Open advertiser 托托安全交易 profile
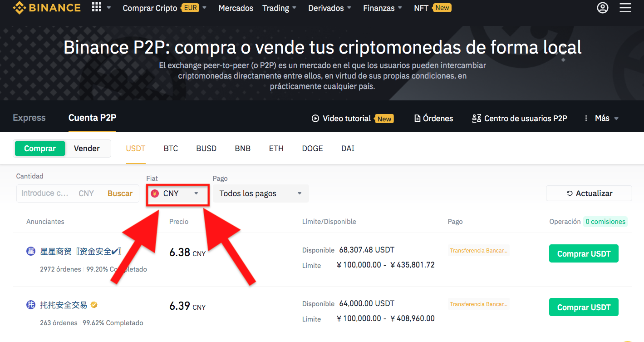 [x=64, y=305]
